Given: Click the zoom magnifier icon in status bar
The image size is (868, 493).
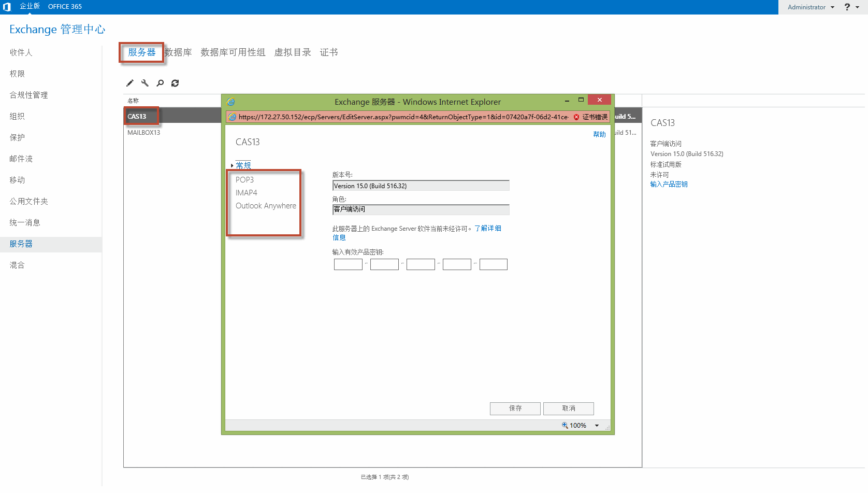Looking at the screenshot, I should (x=565, y=425).
